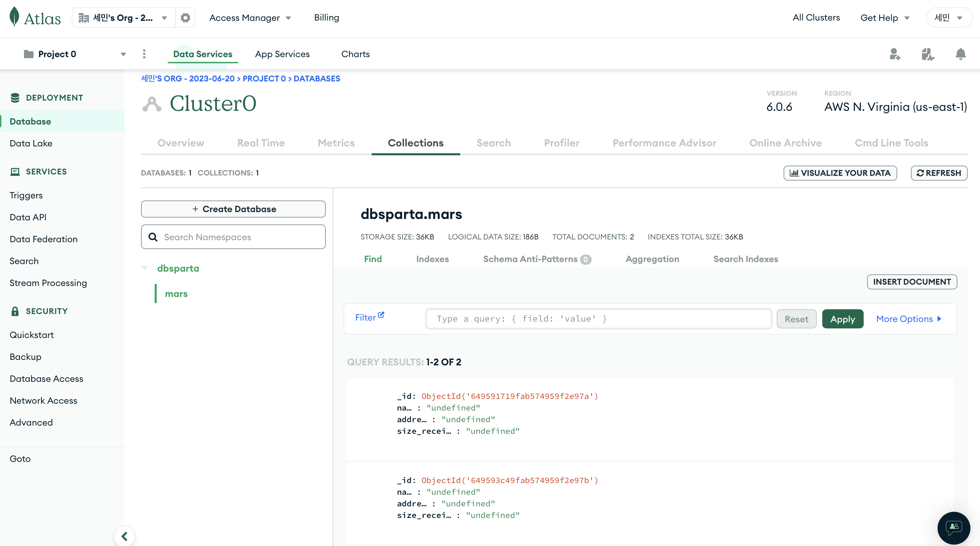
Task: Open organization settings gear icon
Action: click(185, 17)
